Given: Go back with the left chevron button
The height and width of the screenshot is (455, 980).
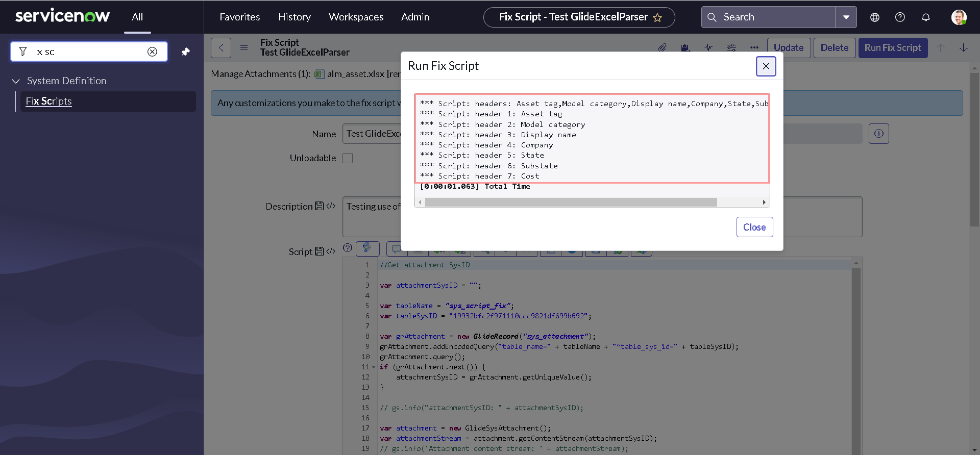Looking at the screenshot, I should 221,48.
